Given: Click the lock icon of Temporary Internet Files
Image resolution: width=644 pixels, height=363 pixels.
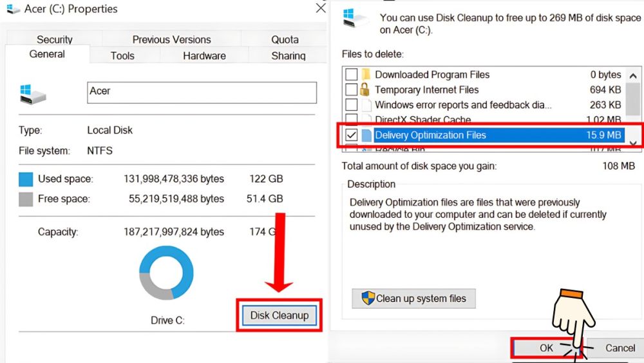Looking at the screenshot, I should point(365,89).
